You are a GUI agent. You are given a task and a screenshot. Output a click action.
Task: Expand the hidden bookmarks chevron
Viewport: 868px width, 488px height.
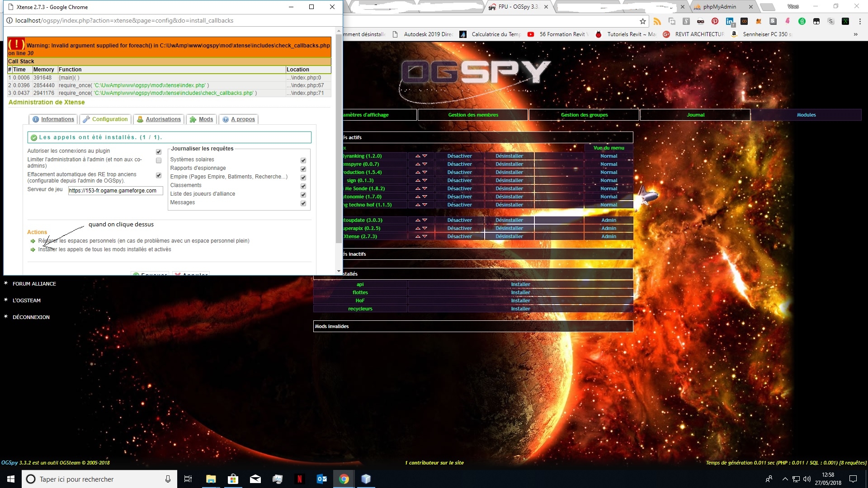[855, 34]
